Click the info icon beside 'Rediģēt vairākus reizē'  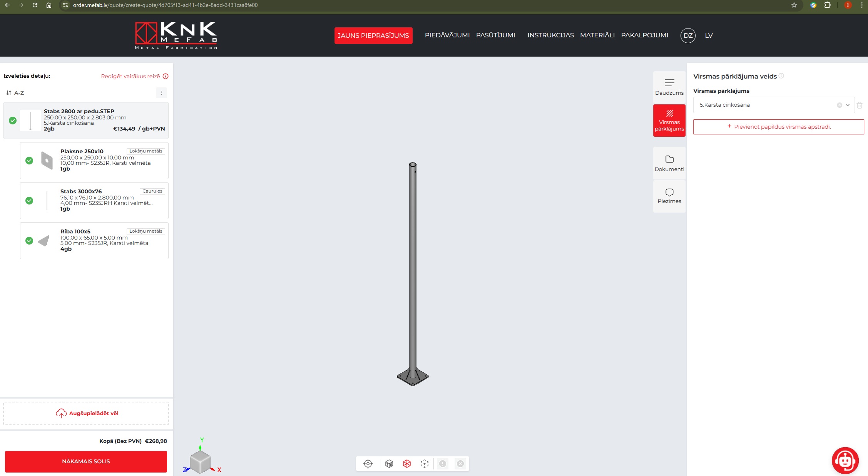coord(166,76)
